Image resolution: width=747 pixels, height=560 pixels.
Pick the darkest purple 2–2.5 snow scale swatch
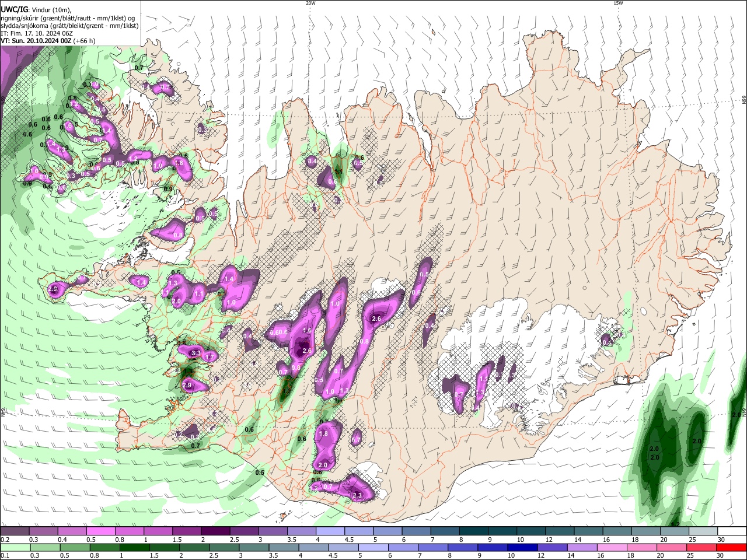[215, 531]
